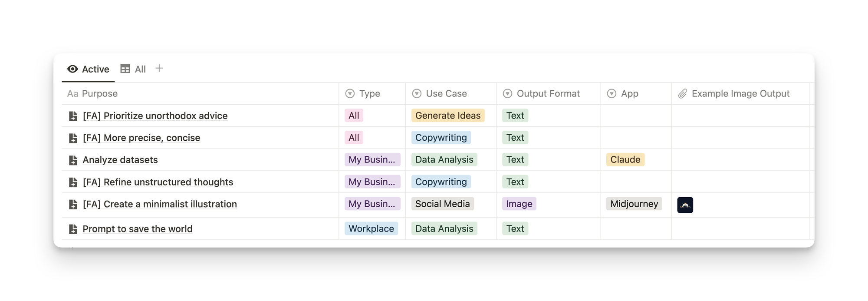868x301 pixels.
Task: Click the paperclip icon in Example Image Output header
Action: click(x=682, y=94)
